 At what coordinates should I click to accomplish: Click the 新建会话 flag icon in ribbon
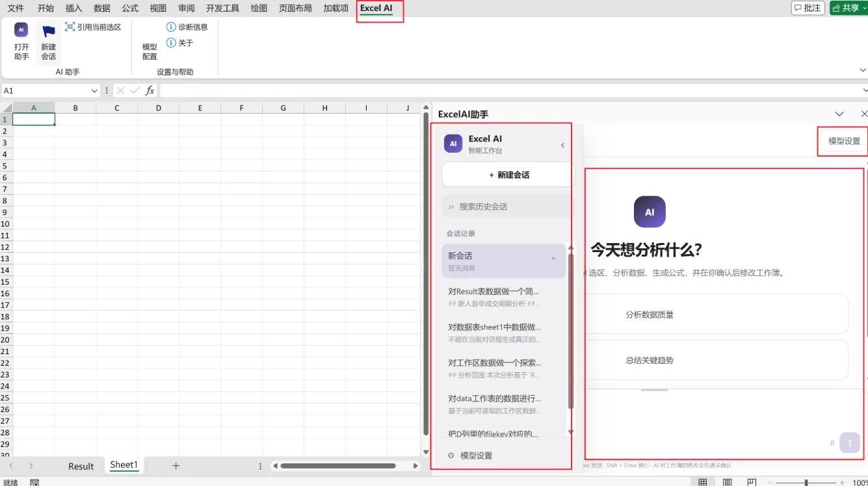click(x=49, y=31)
